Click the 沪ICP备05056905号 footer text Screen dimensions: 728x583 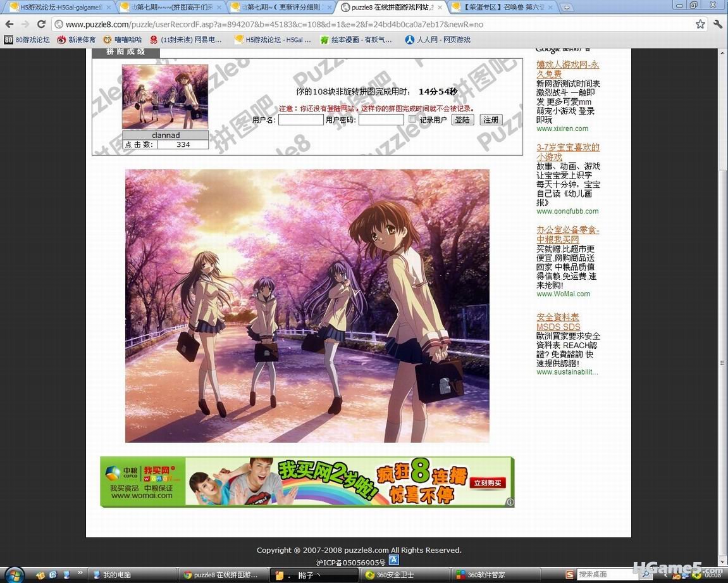pyautogui.click(x=350, y=563)
